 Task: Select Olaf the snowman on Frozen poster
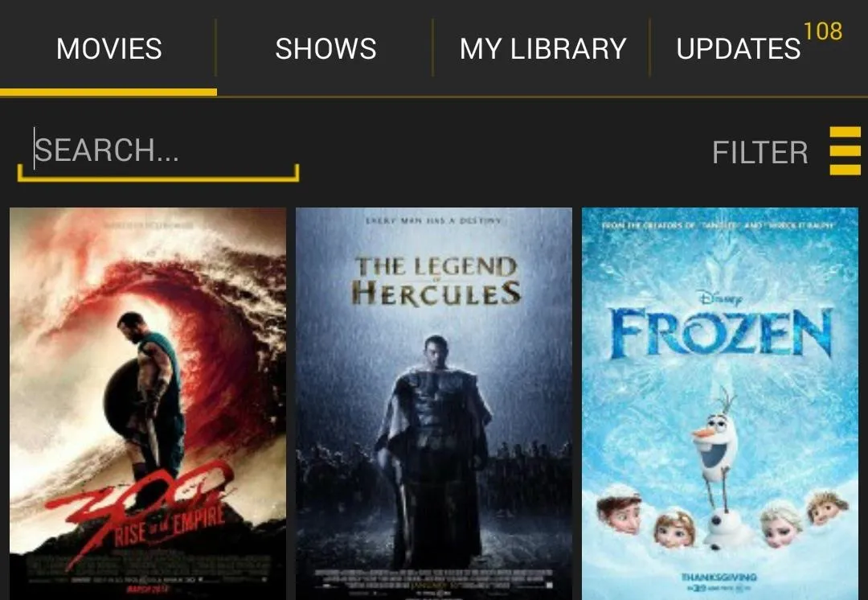tap(716, 471)
